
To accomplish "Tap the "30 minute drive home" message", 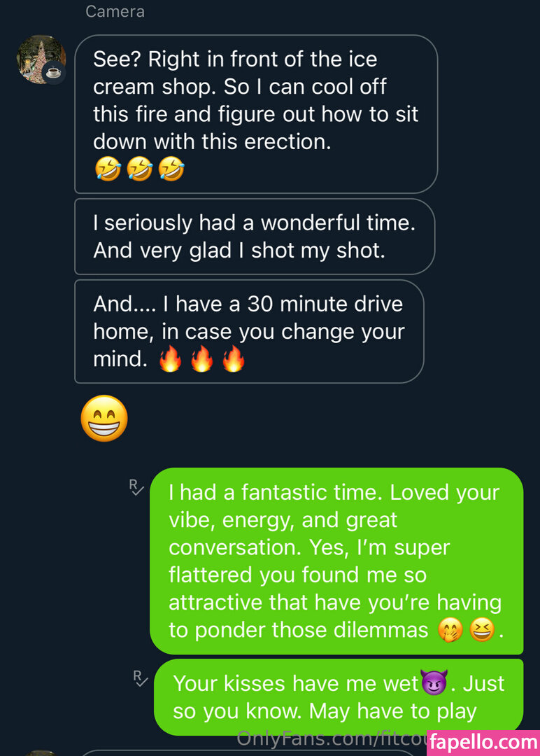I will click(249, 332).
